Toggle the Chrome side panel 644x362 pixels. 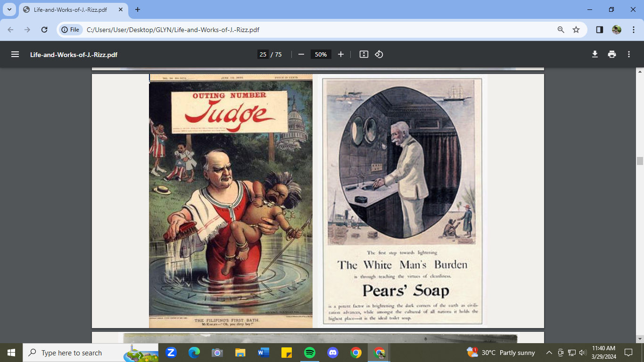tap(600, 30)
